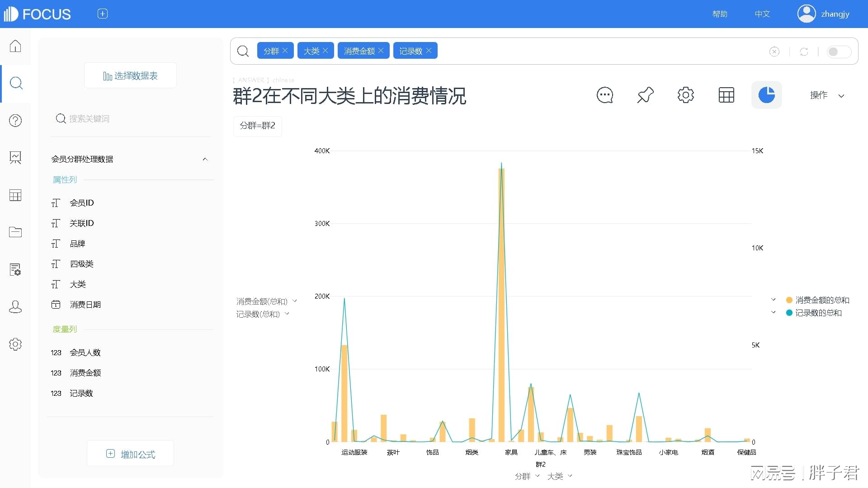Remove the 大类 keyword chip

(x=325, y=51)
